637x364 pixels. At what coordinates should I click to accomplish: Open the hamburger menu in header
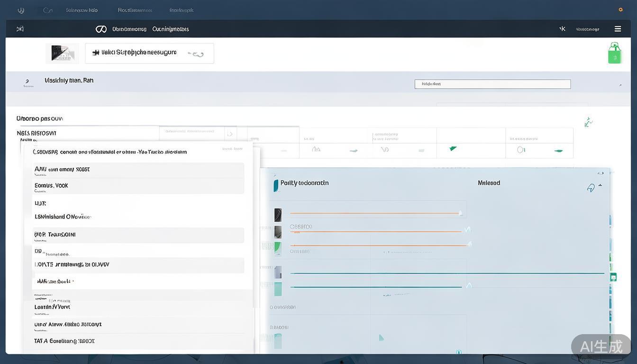618,29
